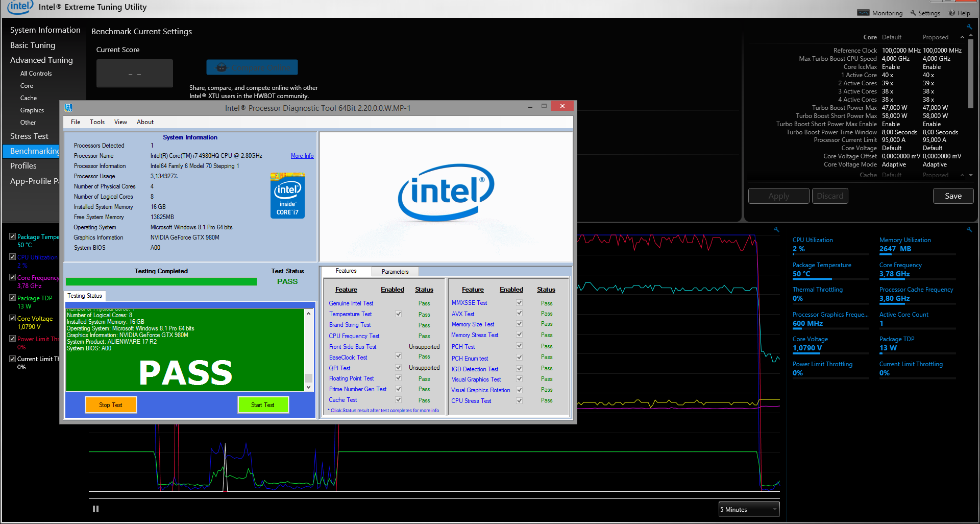Toggle CPU Stress Test enabled checkbox
This screenshot has width=980, height=524.
point(519,400)
